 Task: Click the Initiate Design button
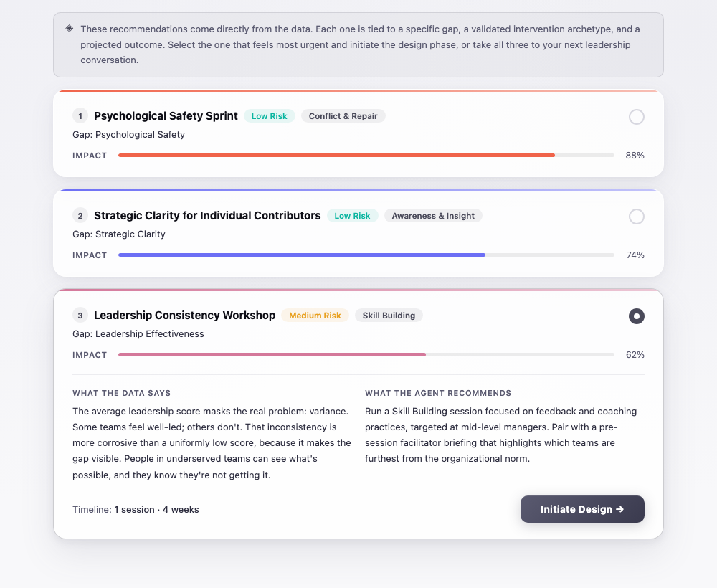(582, 509)
